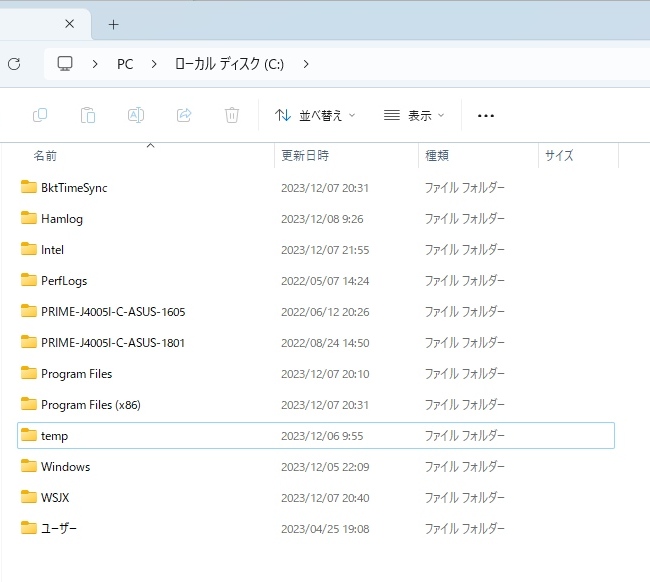Refresh the current folder view

click(x=14, y=64)
